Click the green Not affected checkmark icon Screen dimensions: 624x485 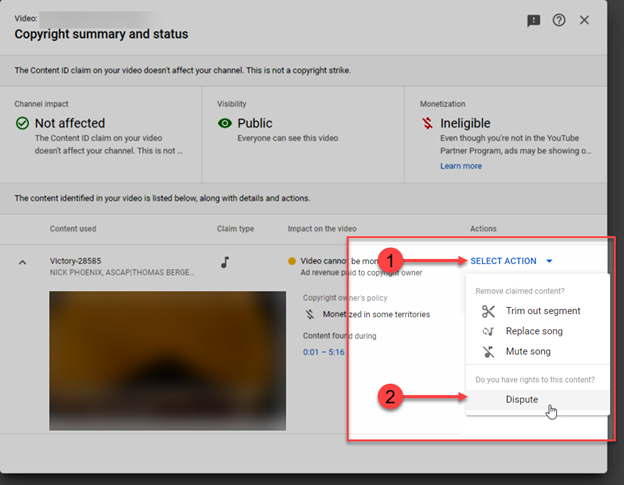(22, 124)
